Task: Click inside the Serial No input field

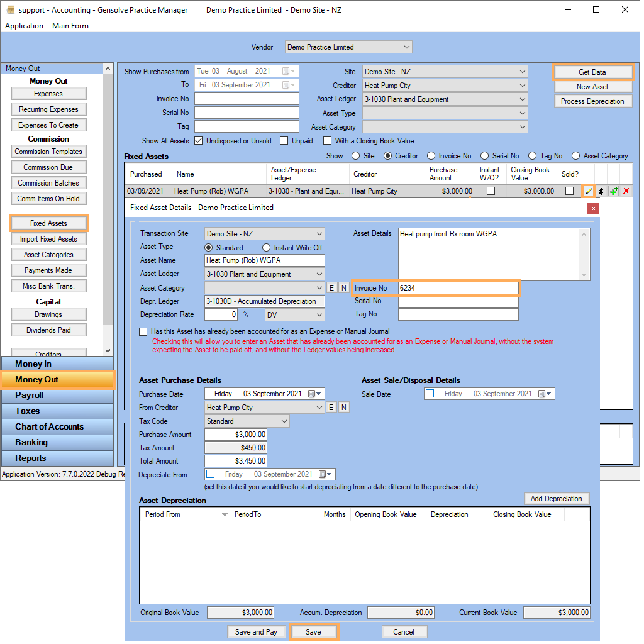Action: coord(458,301)
